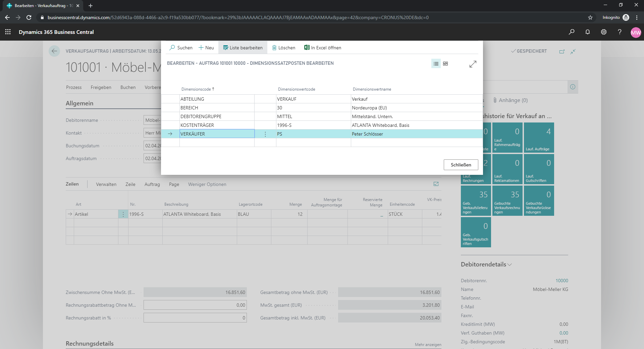
Task: Open row menu for VERKÄUFER line
Action: [265, 134]
